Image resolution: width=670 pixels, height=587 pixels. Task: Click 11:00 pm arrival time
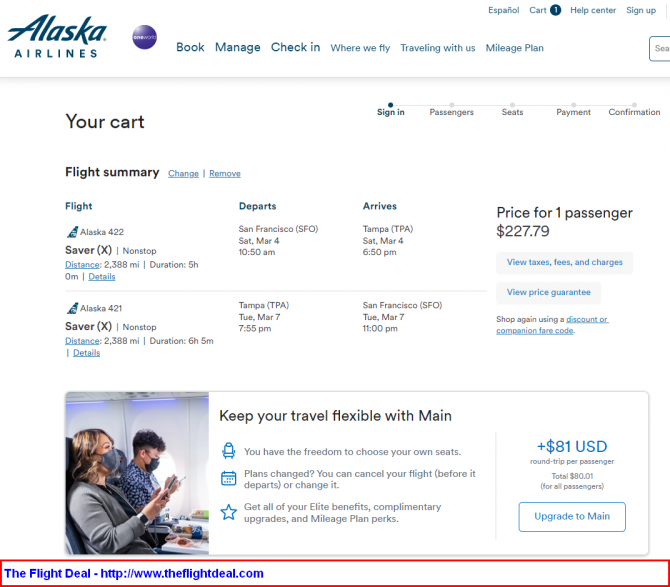[x=380, y=329]
